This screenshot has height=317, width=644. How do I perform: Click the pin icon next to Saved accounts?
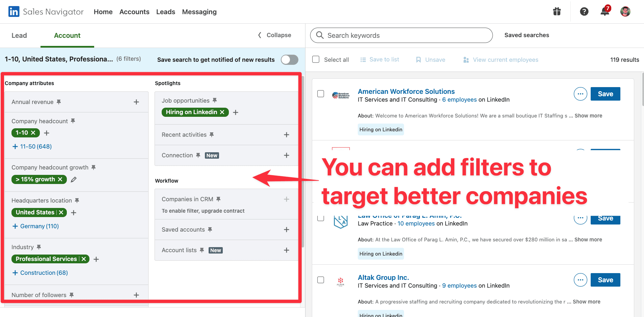210,229
